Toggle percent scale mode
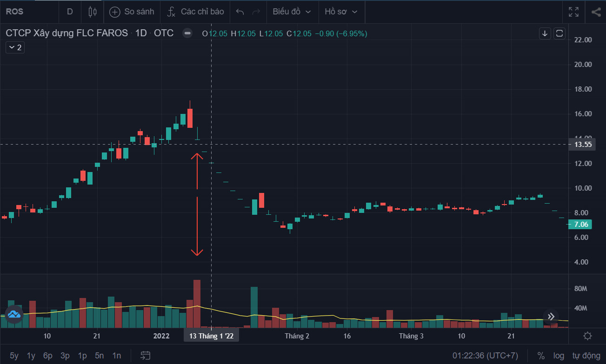 point(541,356)
